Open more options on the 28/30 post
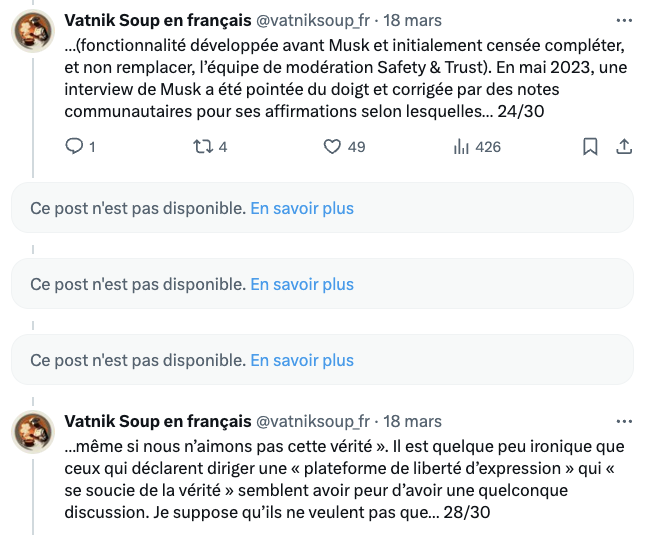 (x=624, y=421)
